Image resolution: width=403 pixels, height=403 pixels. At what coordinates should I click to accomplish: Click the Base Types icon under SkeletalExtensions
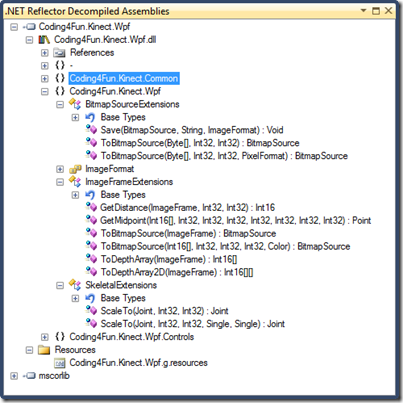[90, 298]
